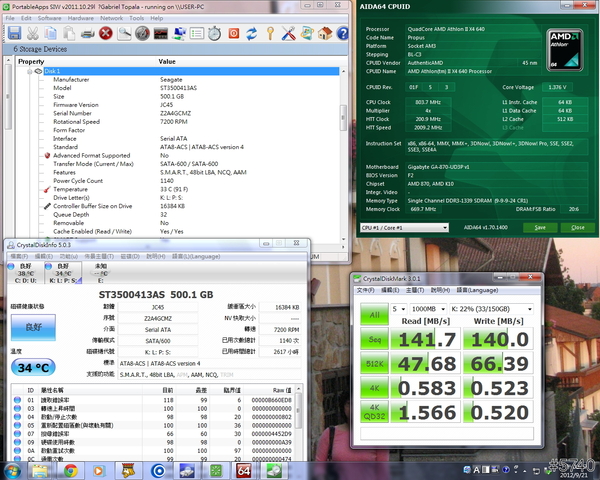
Task: Click the house Home icon in SIW toolbar
Action: pos(325,33)
